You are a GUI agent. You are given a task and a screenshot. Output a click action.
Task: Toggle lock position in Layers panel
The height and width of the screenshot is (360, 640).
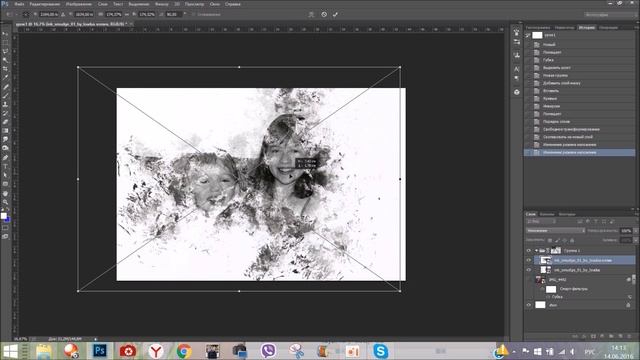[564, 240]
